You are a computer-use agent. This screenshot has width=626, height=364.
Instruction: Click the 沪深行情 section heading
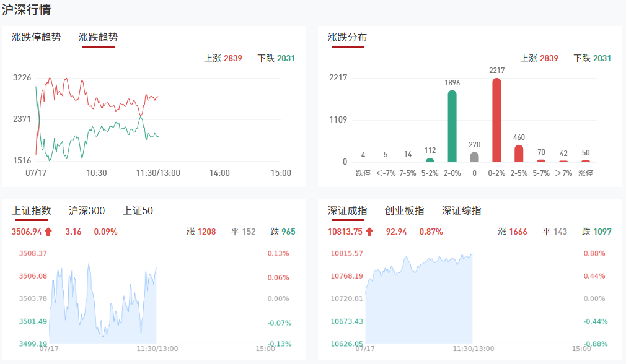tap(26, 9)
